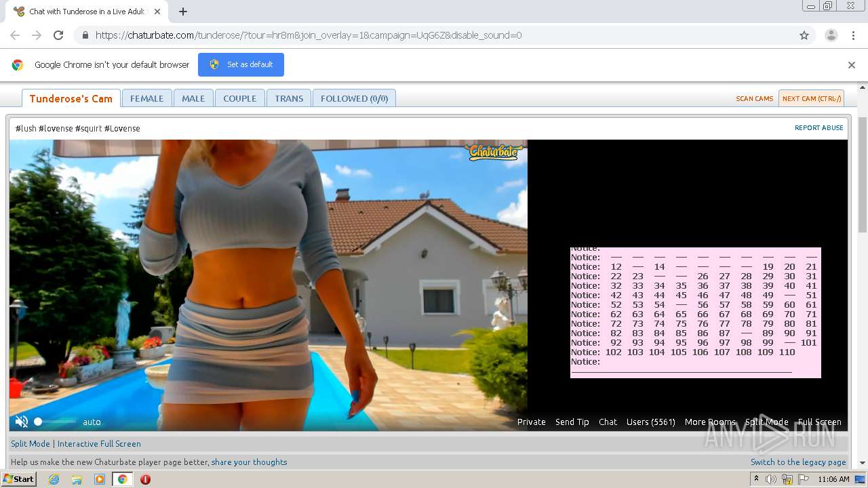Open the Chrome three-dot menu
The width and height of the screenshot is (868, 488).
click(854, 35)
